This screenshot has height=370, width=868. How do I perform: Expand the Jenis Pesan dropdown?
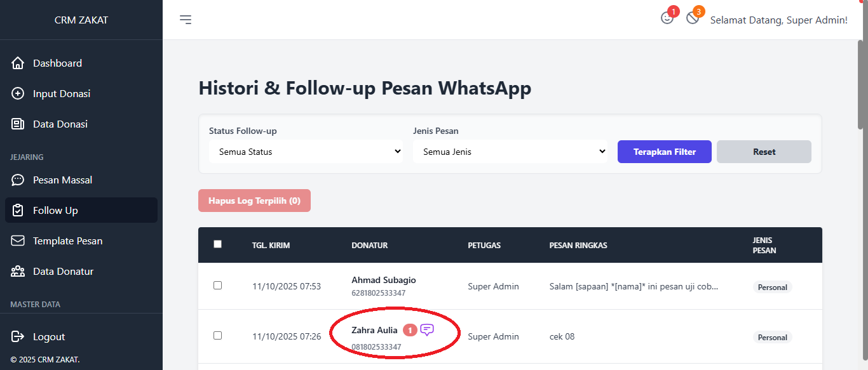point(510,152)
